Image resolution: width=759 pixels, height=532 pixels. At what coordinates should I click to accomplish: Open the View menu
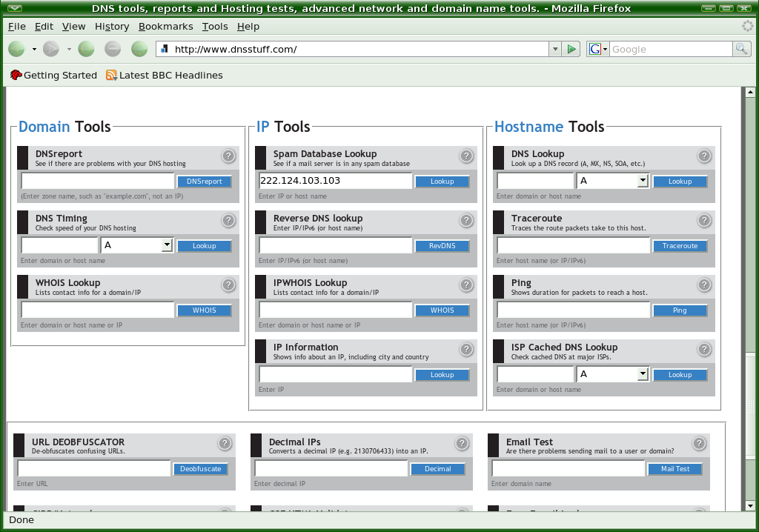(73, 26)
